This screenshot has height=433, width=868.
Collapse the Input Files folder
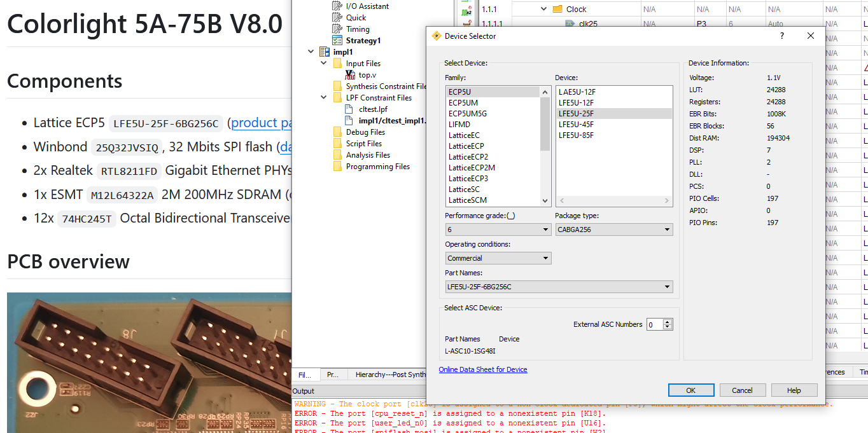323,64
